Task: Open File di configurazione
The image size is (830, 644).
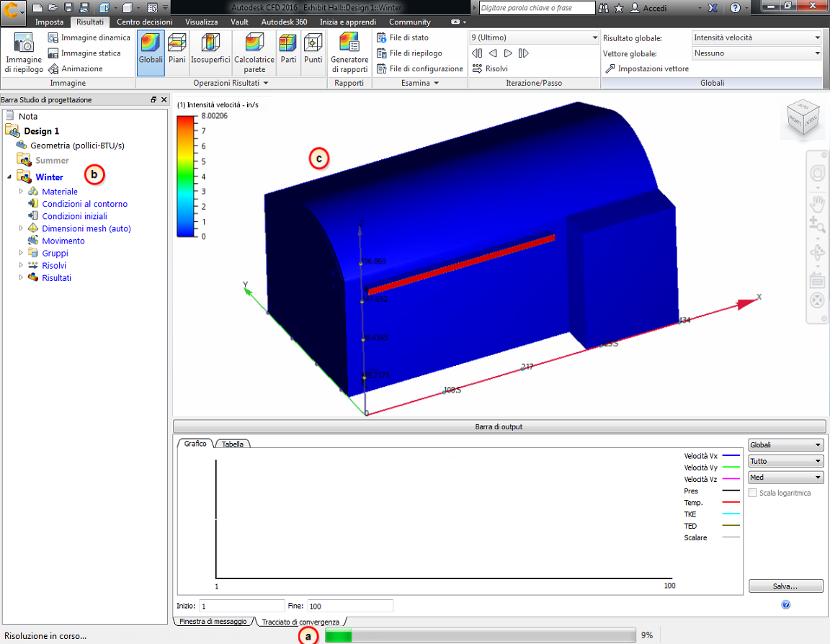Action: coord(420,68)
